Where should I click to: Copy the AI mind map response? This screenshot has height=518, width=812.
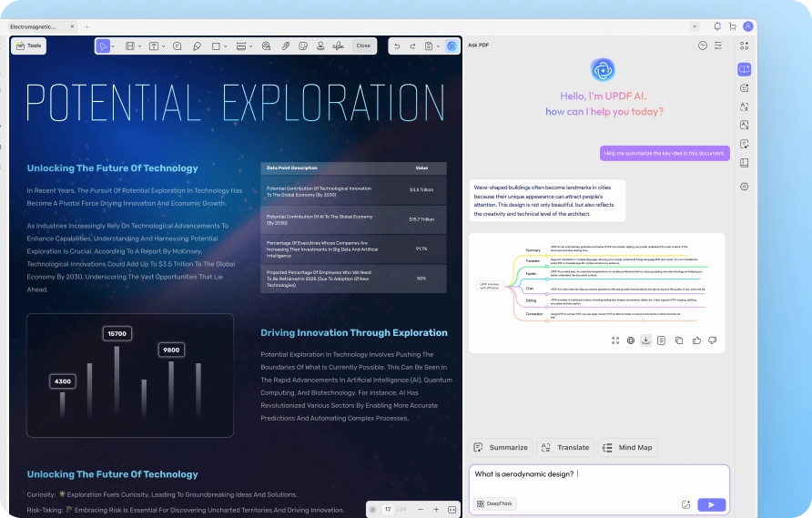679,340
